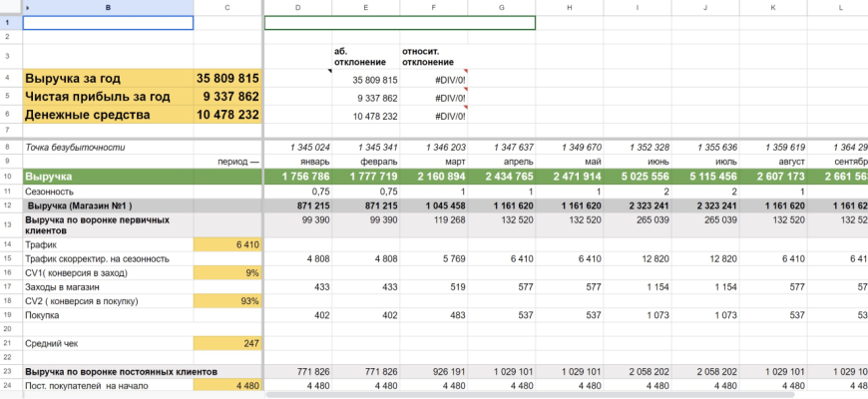Select the CV1 conversion cell showing 9%
868x399 pixels.
click(227, 272)
